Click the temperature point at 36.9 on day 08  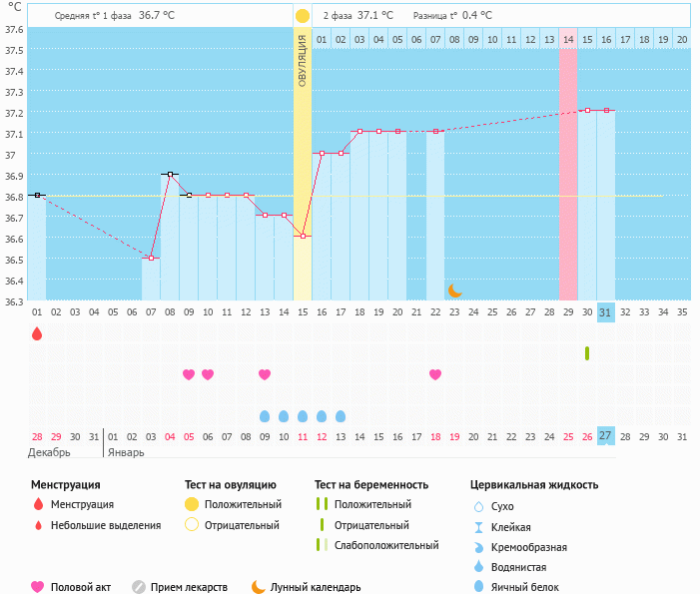[x=170, y=174]
